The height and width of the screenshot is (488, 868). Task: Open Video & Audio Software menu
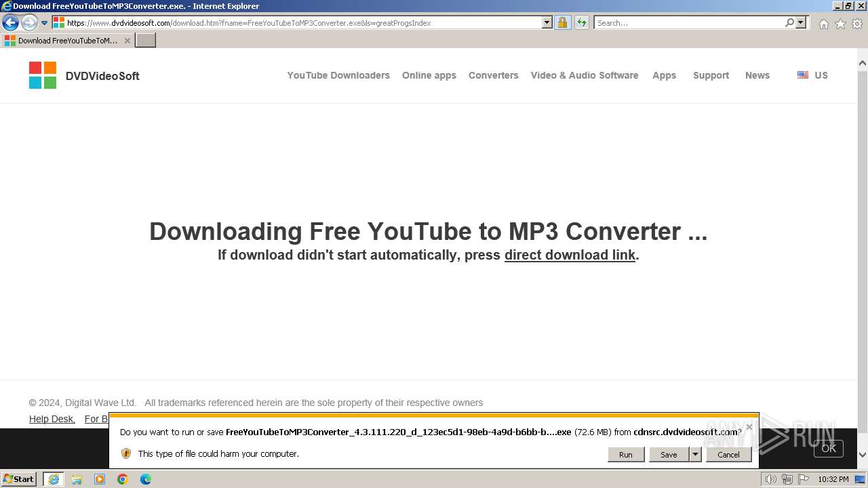585,75
